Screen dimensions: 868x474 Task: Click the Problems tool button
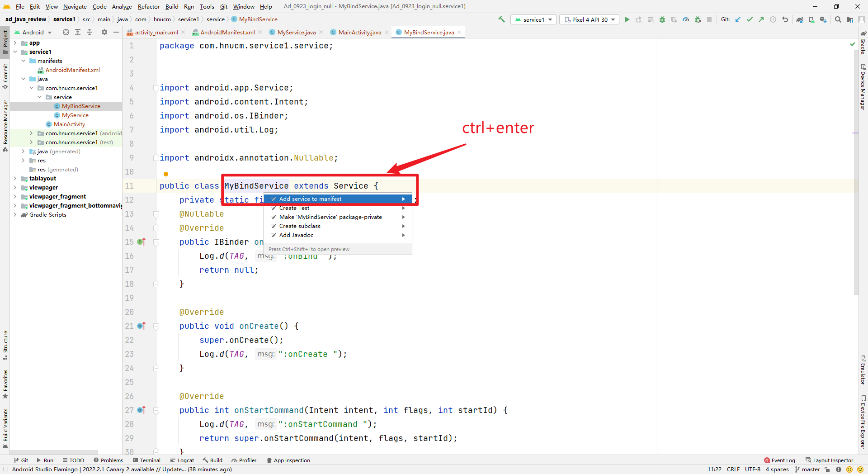[x=108, y=460]
